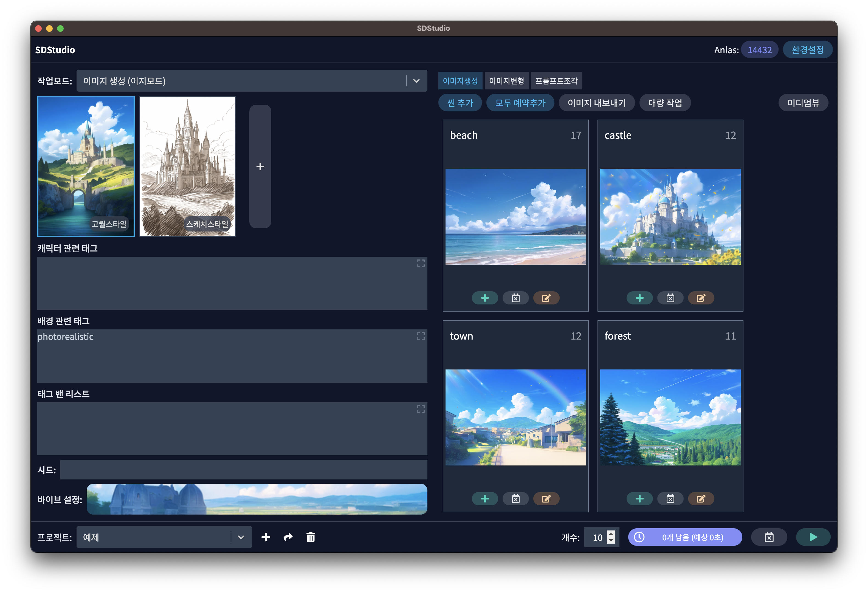This screenshot has height=593, width=868.
Task: Click the 시드 input field
Action: 244,469
